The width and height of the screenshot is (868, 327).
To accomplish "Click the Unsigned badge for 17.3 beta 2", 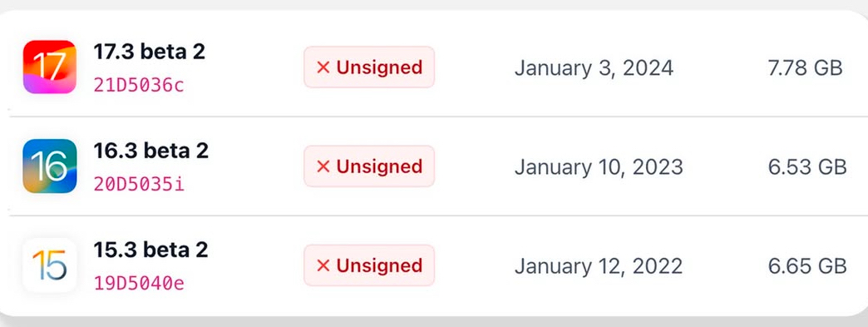I will [369, 67].
